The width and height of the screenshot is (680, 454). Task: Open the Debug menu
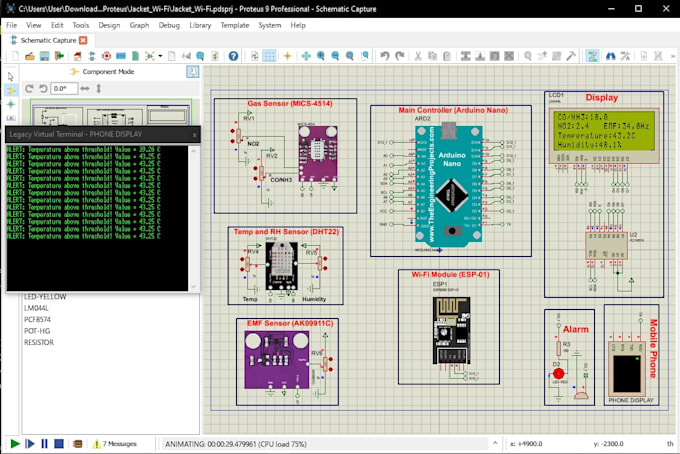point(169,25)
